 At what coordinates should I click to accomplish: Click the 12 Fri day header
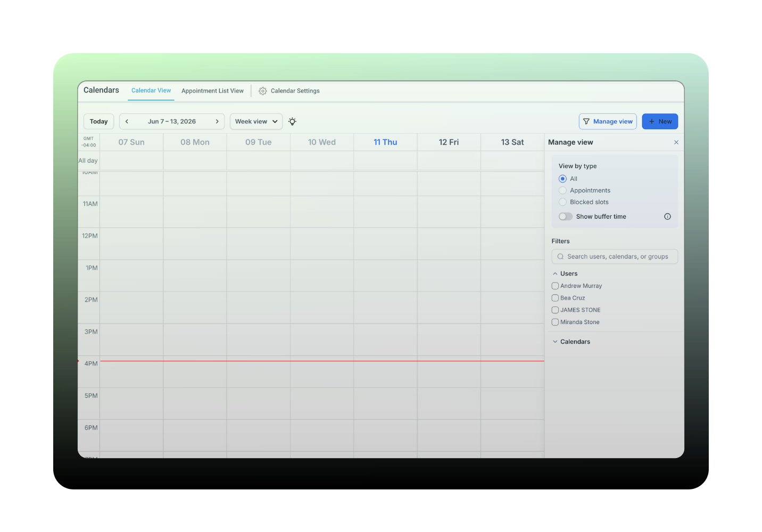449,142
